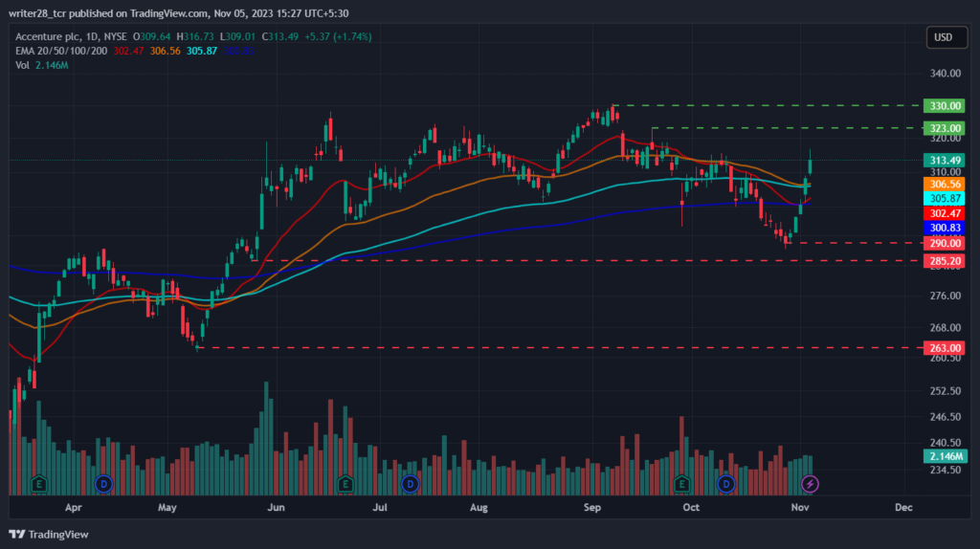Click the earnings E marker before Apr
The width and height of the screenshot is (980, 549).
pyautogui.click(x=38, y=484)
